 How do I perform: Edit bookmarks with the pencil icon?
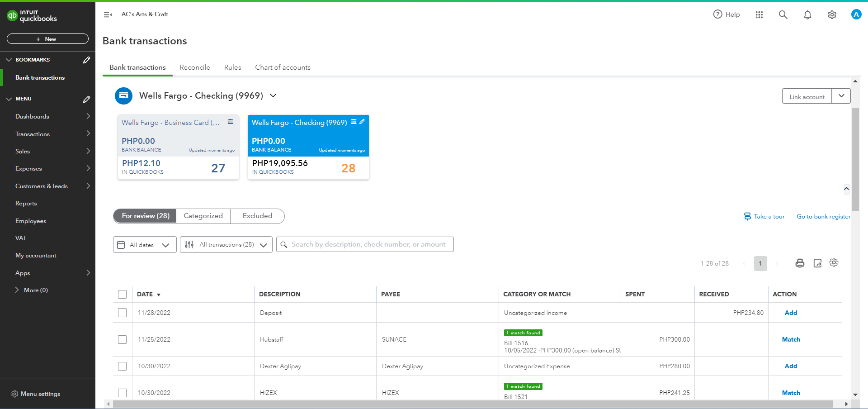click(86, 60)
